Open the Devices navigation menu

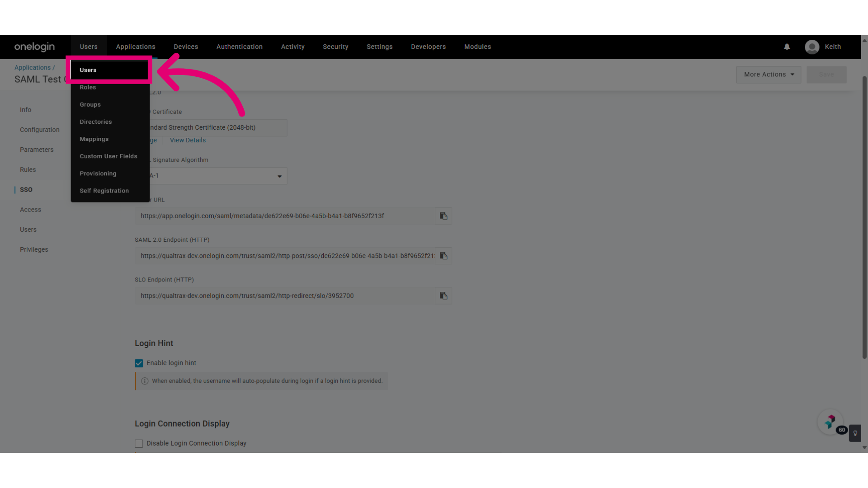point(186,47)
